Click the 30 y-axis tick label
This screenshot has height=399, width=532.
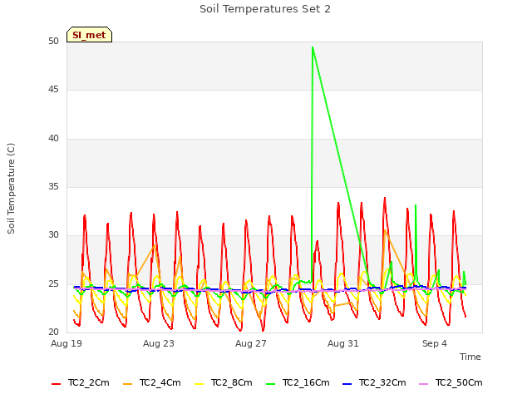tap(53, 235)
